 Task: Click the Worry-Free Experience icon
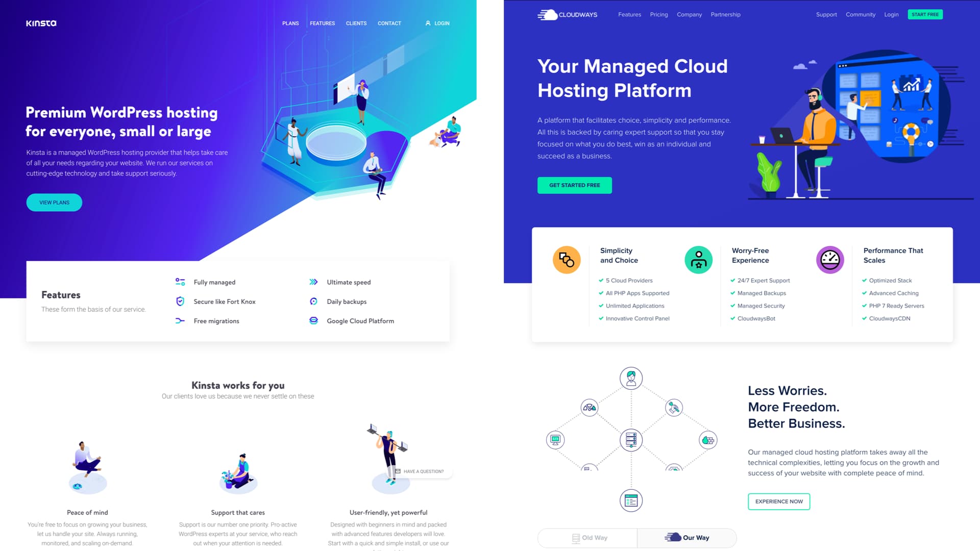(x=698, y=259)
